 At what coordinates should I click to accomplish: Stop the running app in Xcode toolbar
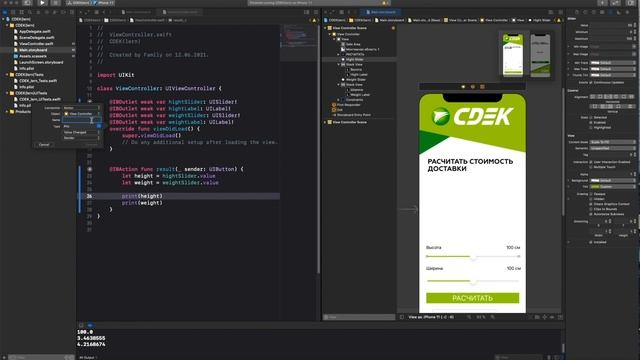56,3
